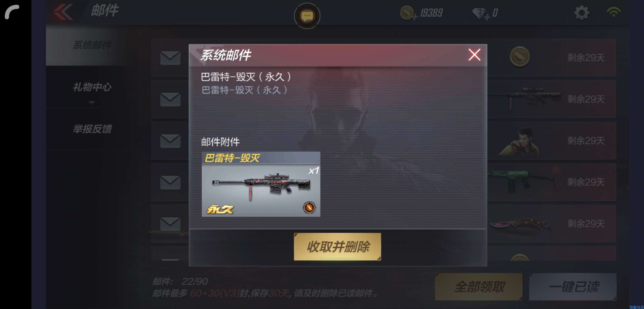Screen dimensions: 644x309
Task: Expand the 礼物中心 dropdown arrow
Action: (x=92, y=102)
